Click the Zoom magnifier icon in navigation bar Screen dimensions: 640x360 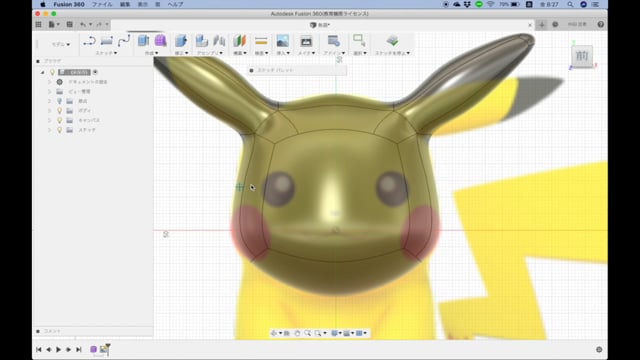[x=307, y=333]
